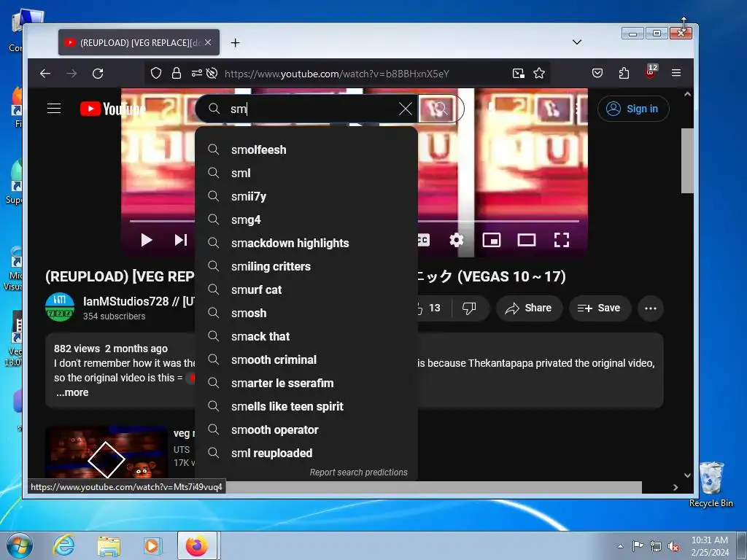Open Windows Start menu

click(20, 545)
